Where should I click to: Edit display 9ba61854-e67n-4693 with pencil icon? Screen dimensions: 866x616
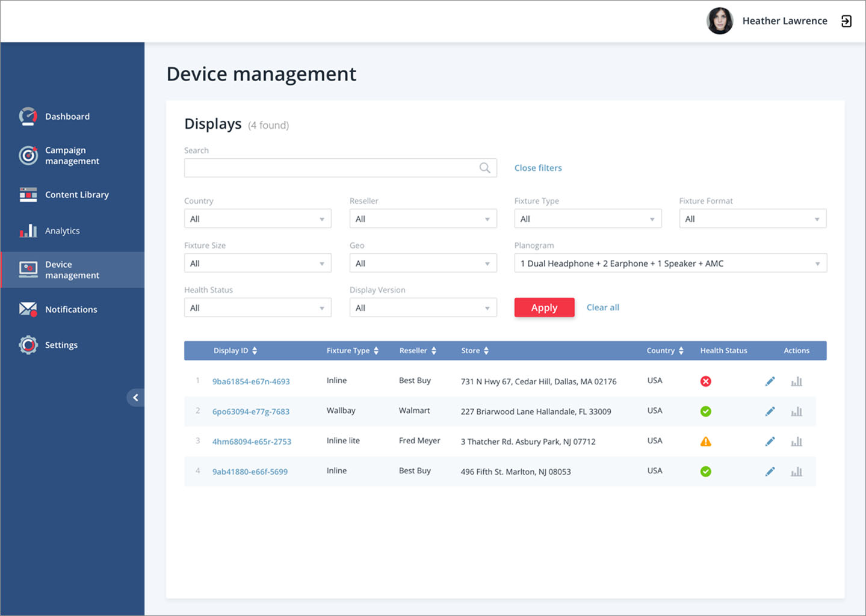(x=770, y=381)
